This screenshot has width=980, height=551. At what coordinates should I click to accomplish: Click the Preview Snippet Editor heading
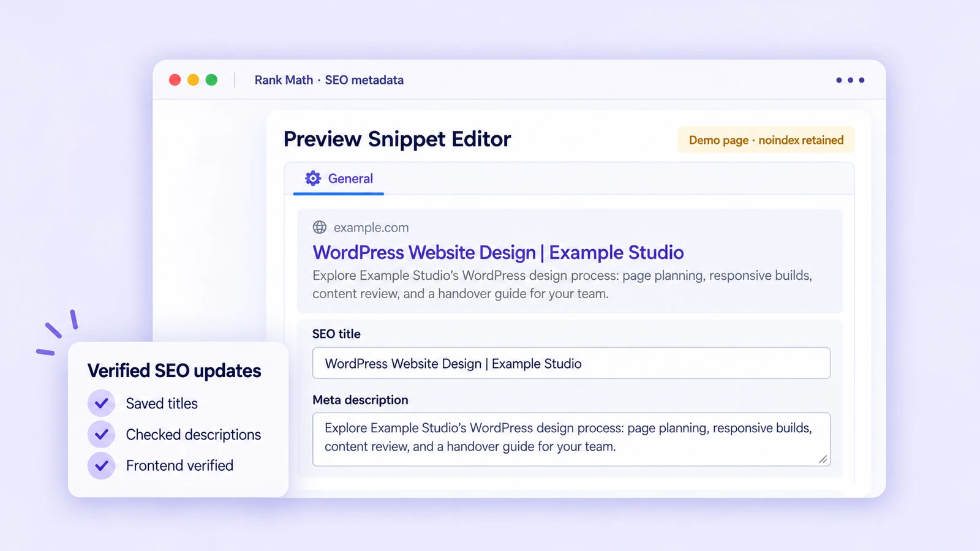pyautogui.click(x=397, y=140)
